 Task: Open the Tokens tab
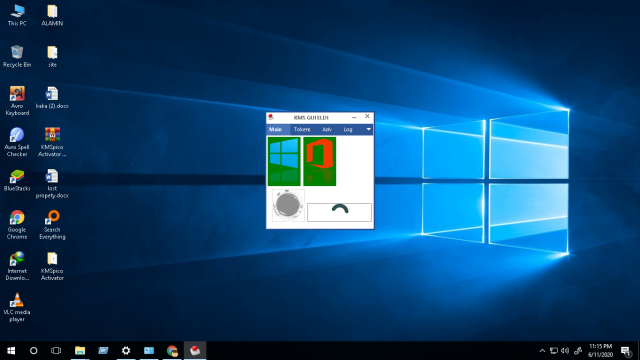tap(302, 129)
